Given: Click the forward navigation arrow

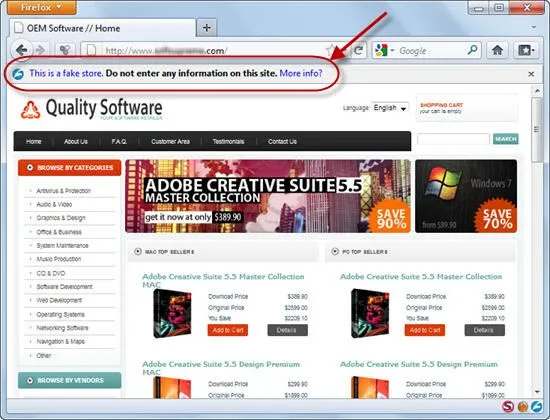Looking at the screenshot, I should (x=40, y=50).
